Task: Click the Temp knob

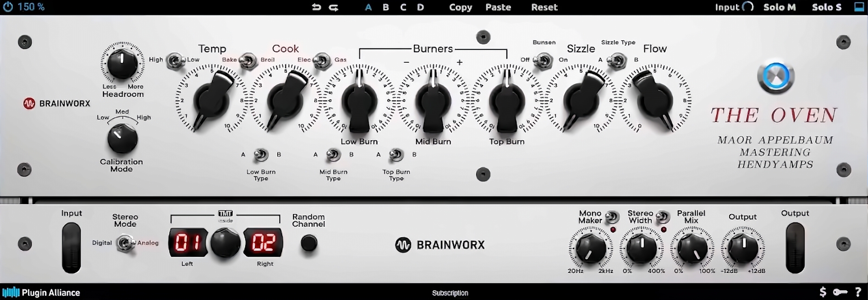Action: (211, 101)
